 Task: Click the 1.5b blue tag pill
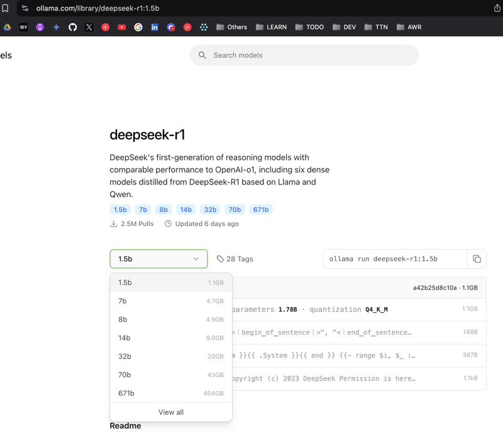(120, 210)
